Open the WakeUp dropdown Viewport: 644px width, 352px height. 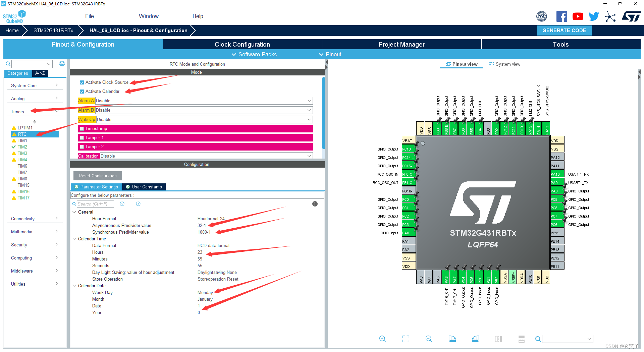[x=205, y=120]
